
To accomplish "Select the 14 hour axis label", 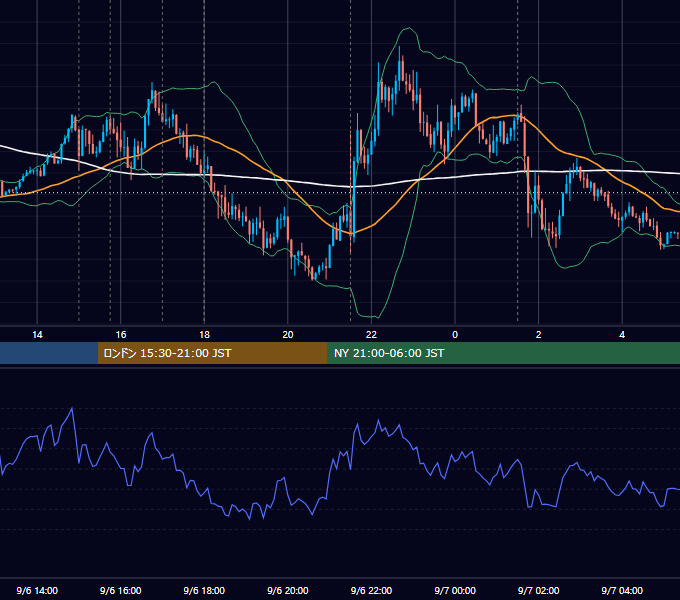I will pyautogui.click(x=37, y=335).
